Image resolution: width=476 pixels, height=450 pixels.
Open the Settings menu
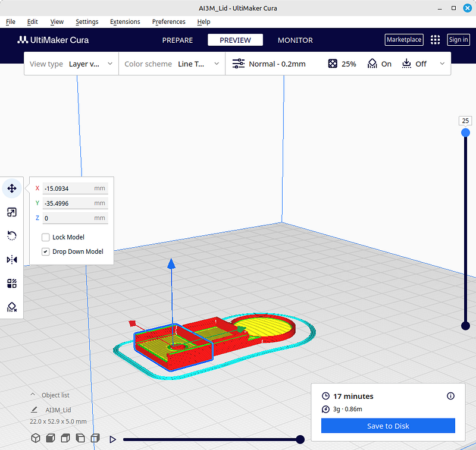pos(87,22)
